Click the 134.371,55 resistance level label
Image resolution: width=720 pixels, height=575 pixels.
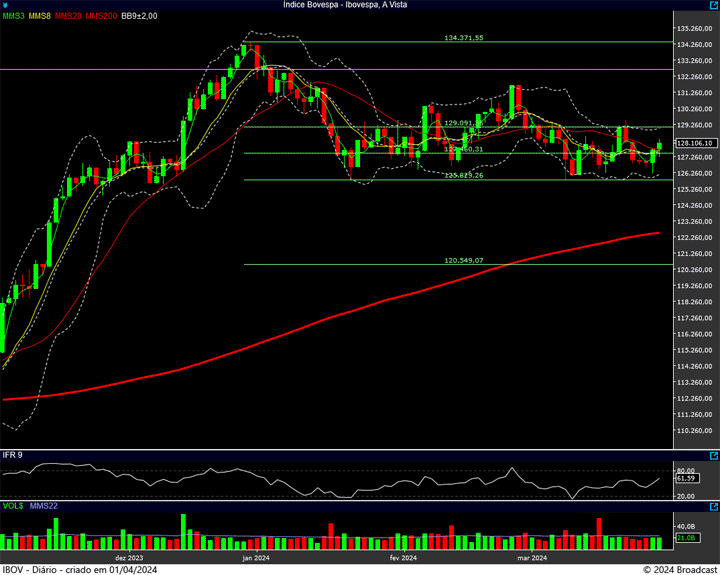[463, 38]
